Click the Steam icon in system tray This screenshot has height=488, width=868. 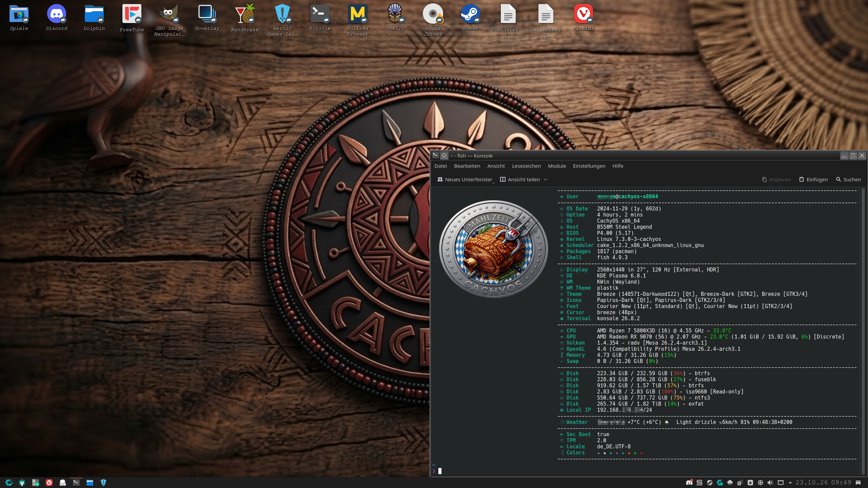[710, 483]
